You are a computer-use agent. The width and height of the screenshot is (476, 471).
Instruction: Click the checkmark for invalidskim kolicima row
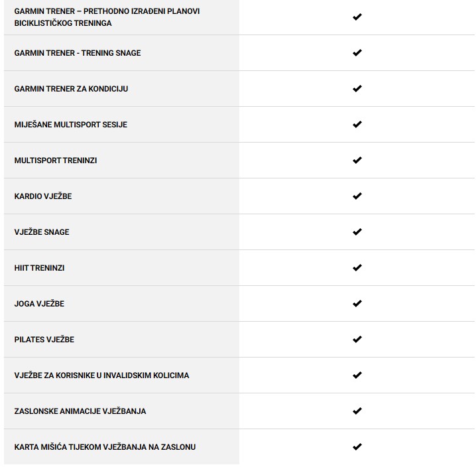coord(357,375)
